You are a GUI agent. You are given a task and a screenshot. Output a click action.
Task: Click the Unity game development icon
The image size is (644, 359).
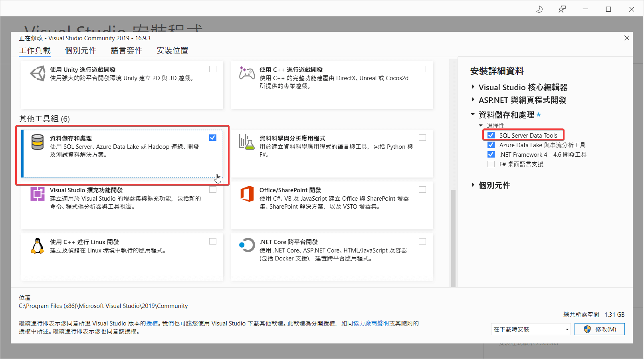(38, 74)
